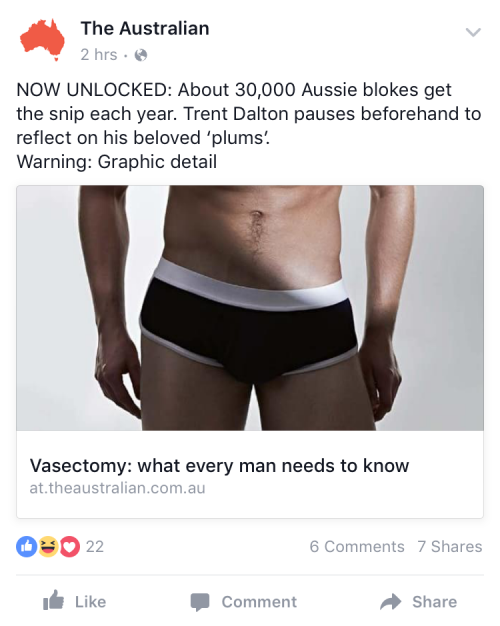Image resolution: width=500 pixels, height=626 pixels.
Task: Open the 6 Comments link
Action: pyautogui.click(x=357, y=547)
